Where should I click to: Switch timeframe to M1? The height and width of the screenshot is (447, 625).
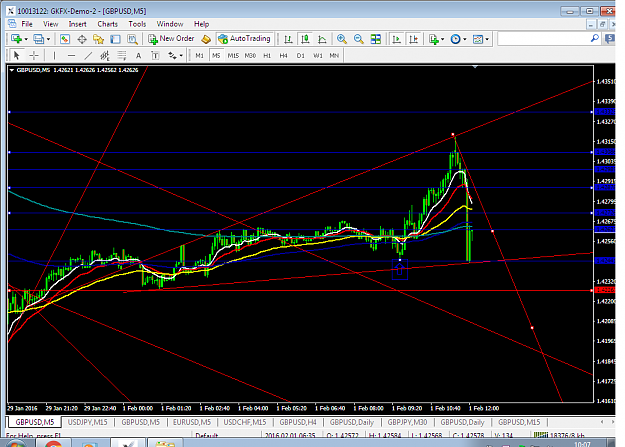(199, 55)
